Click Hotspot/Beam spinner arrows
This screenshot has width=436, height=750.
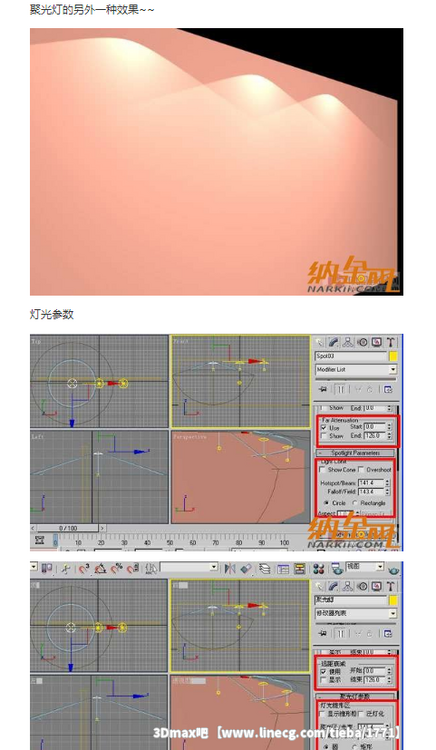click(x=387, y=483)
